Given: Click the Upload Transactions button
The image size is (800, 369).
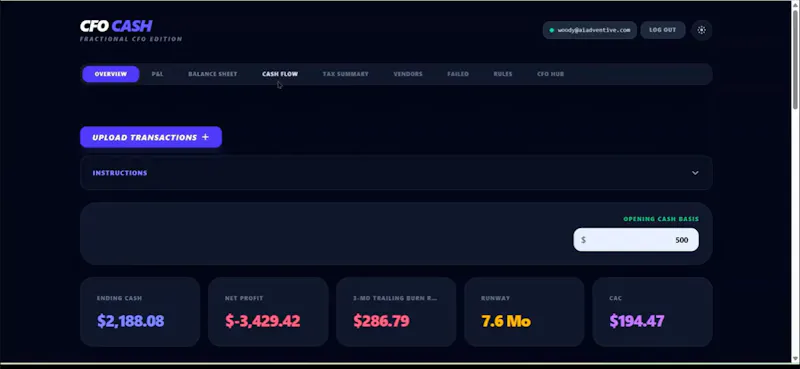Looking at the screenshot, I should pos(151,137).
